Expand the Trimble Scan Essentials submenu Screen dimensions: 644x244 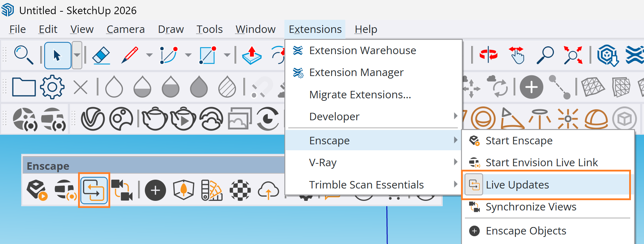(374, 185)
